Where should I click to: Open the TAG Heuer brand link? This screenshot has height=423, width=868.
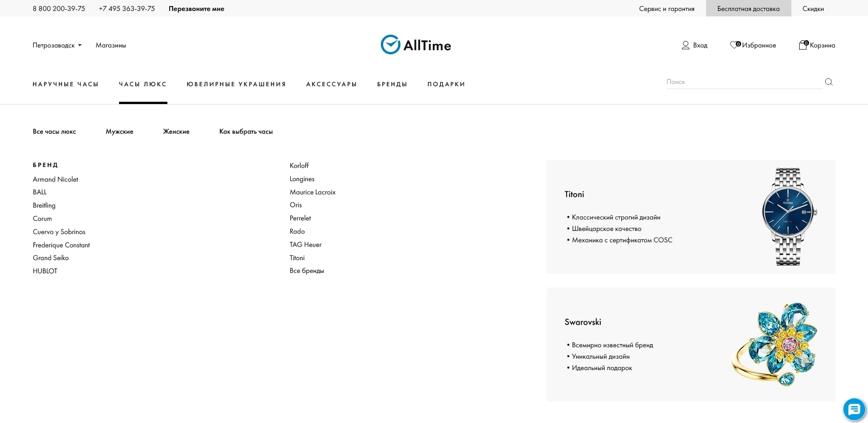tap(306, 245)
